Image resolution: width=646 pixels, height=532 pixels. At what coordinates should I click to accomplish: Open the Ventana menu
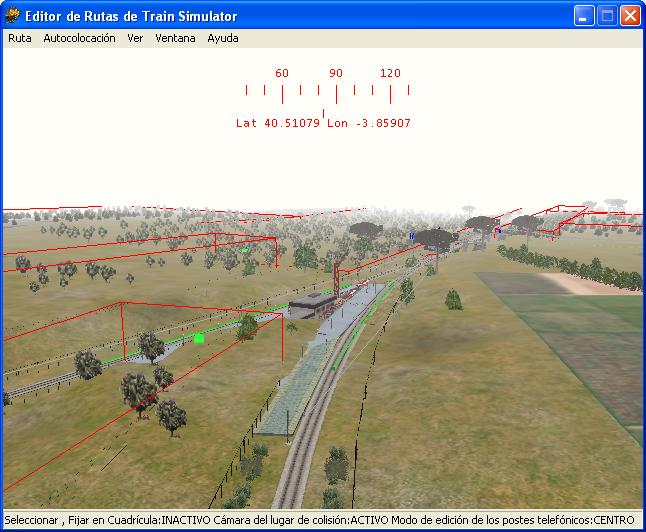(x=175, y=38)
